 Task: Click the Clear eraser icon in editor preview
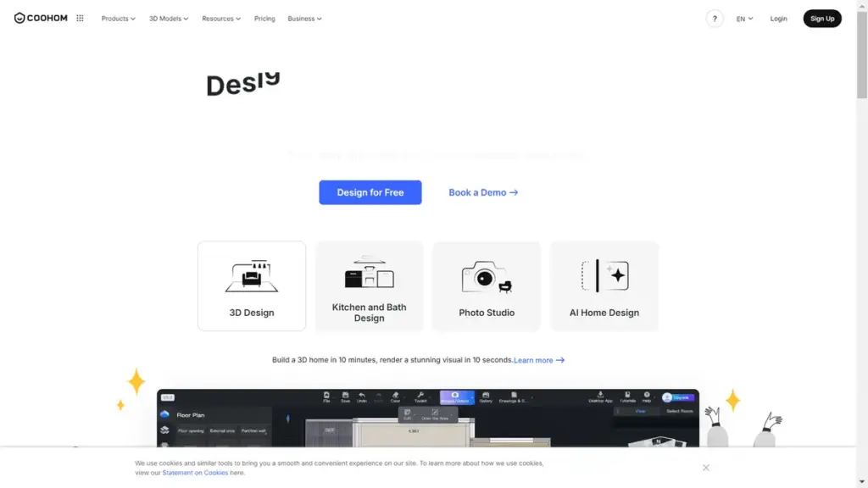[x=395, y=397]
